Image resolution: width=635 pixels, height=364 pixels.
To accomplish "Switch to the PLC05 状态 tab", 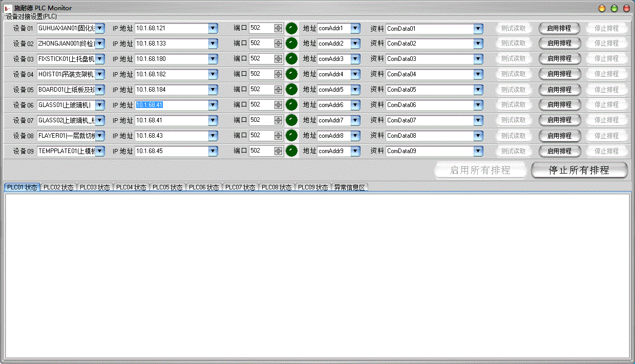I will (x=167, y=187).
